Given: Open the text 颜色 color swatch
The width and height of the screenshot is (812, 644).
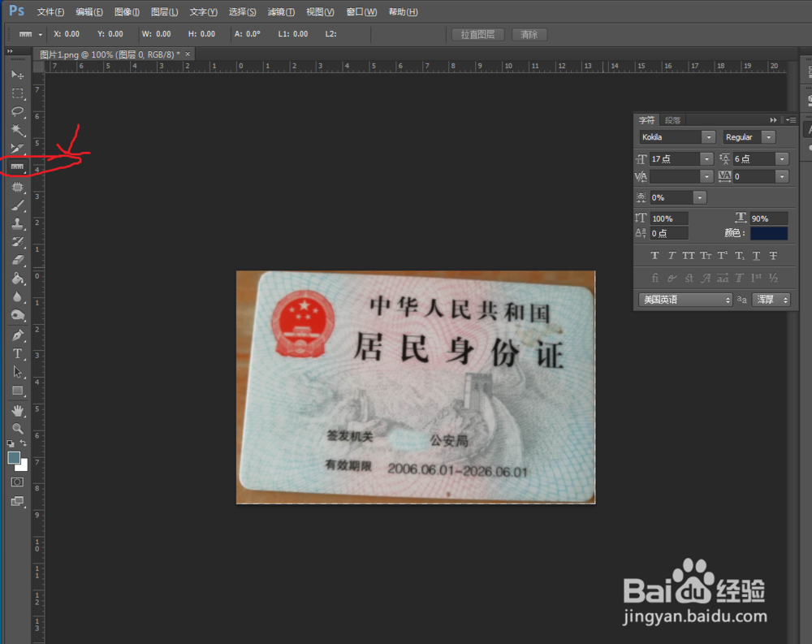Looking at the screenshot, I should pyautogui.click(x=768, y=233).
